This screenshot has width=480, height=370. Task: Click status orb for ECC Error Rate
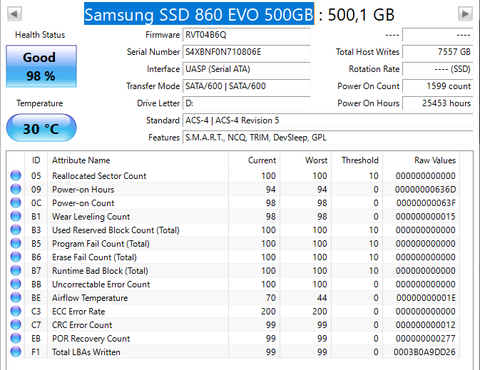16,311
